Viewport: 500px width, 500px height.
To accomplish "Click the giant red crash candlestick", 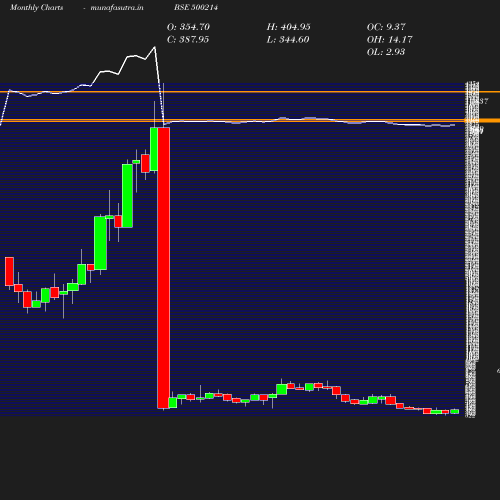I will click(163, 268).
